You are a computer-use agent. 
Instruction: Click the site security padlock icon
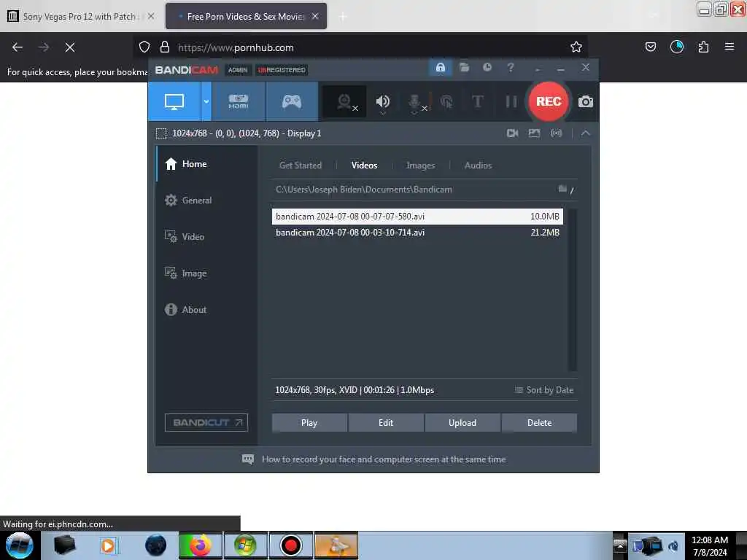165,47
